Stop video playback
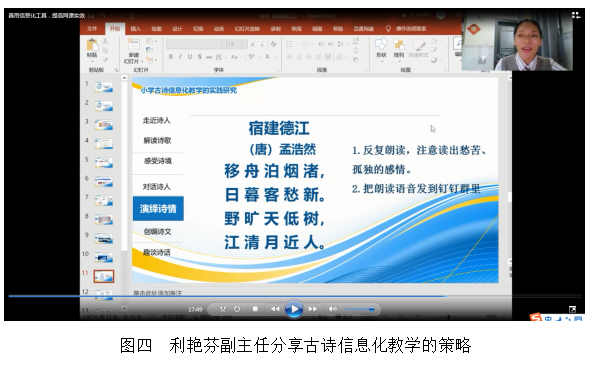The width and height of the screenshot is (600, 367). (255, 309)
